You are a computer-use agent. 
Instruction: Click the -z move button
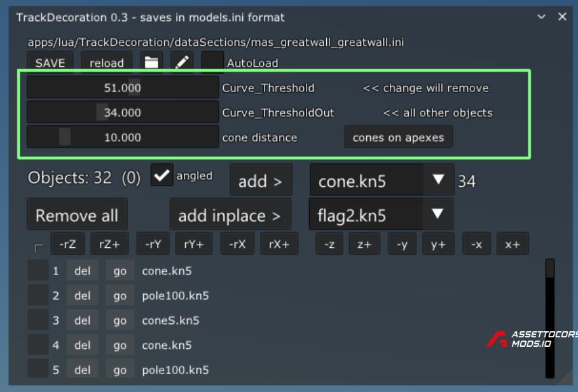tap(329, 243)
